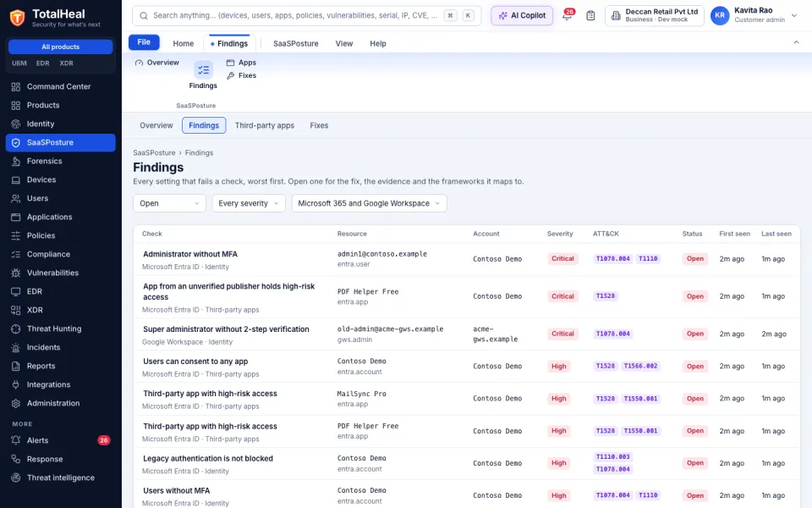Screen dimensions: 812x508
Task: Open the Users sidebar entry
Action: (61, 198)
